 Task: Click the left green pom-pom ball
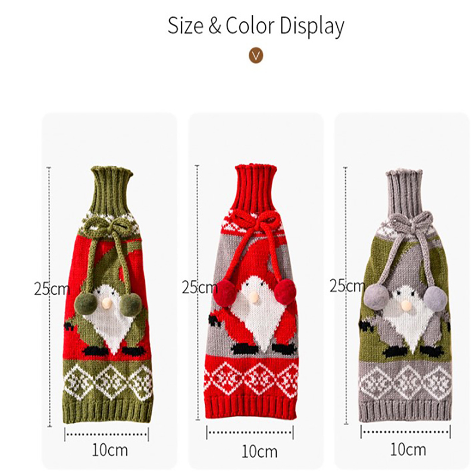(x=86, y=304)
